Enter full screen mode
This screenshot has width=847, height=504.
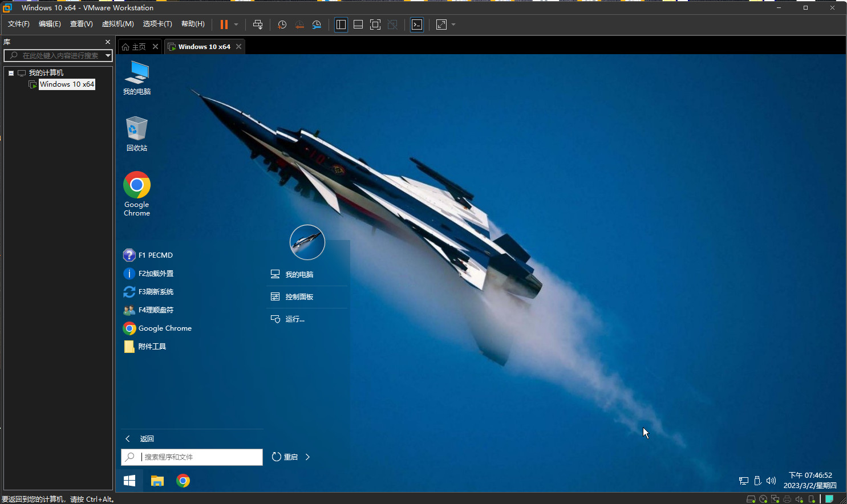[x=375, y=25]
